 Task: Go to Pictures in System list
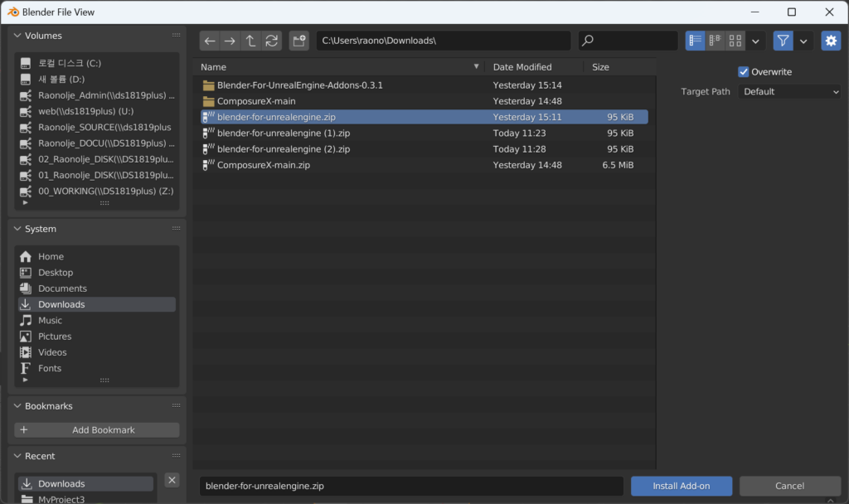pyautogui.click(x=97, y=337)
